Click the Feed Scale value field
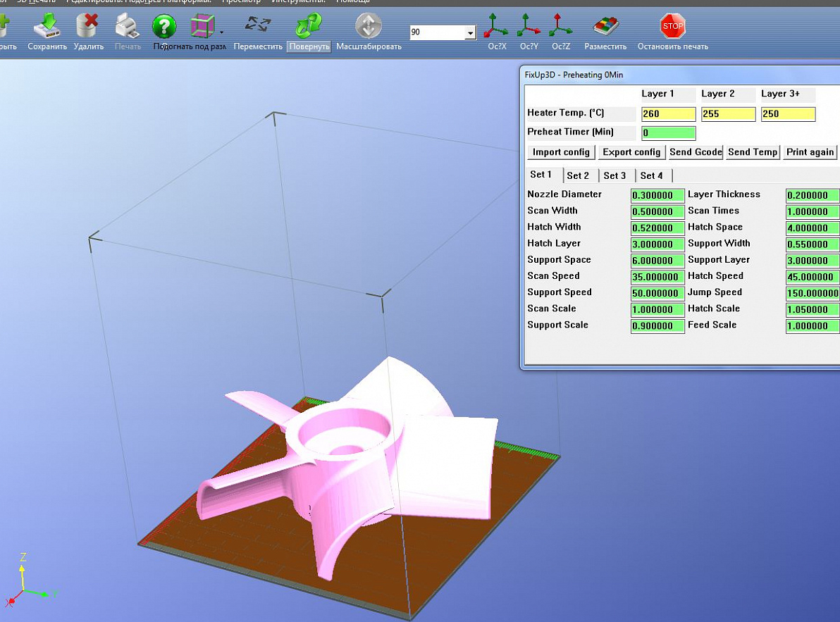The height and width of the screenshot is (622, 840). [x=812, y=326]
